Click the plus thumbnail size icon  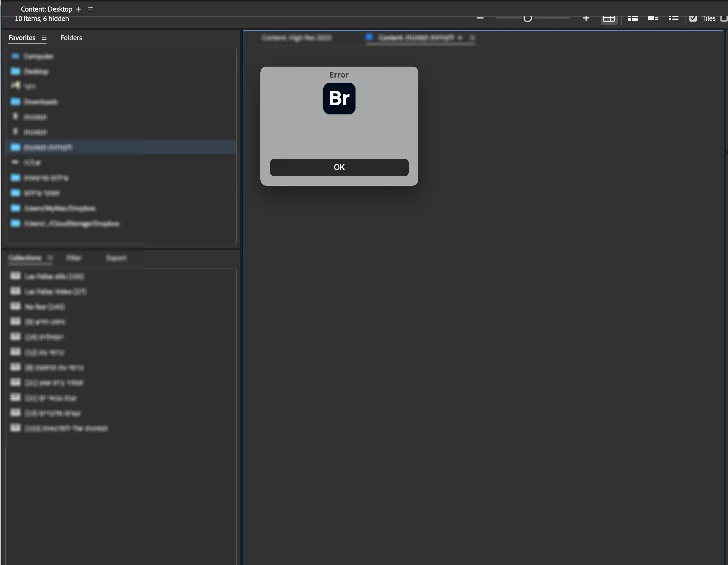coord(586,19)
